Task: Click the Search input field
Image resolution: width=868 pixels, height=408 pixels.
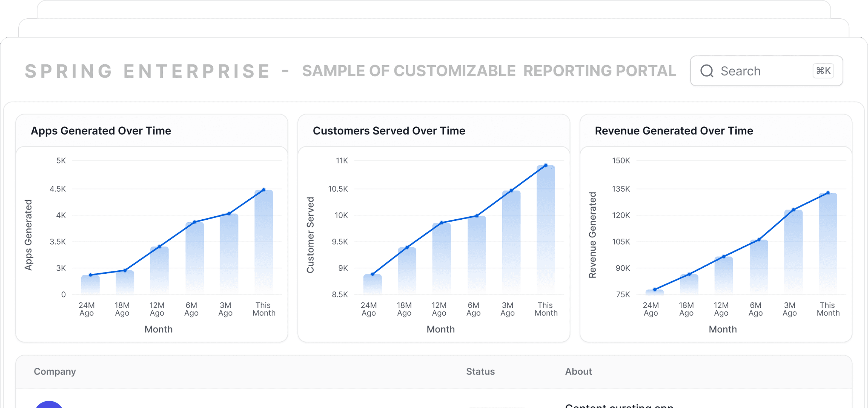Action: point(766,71)
